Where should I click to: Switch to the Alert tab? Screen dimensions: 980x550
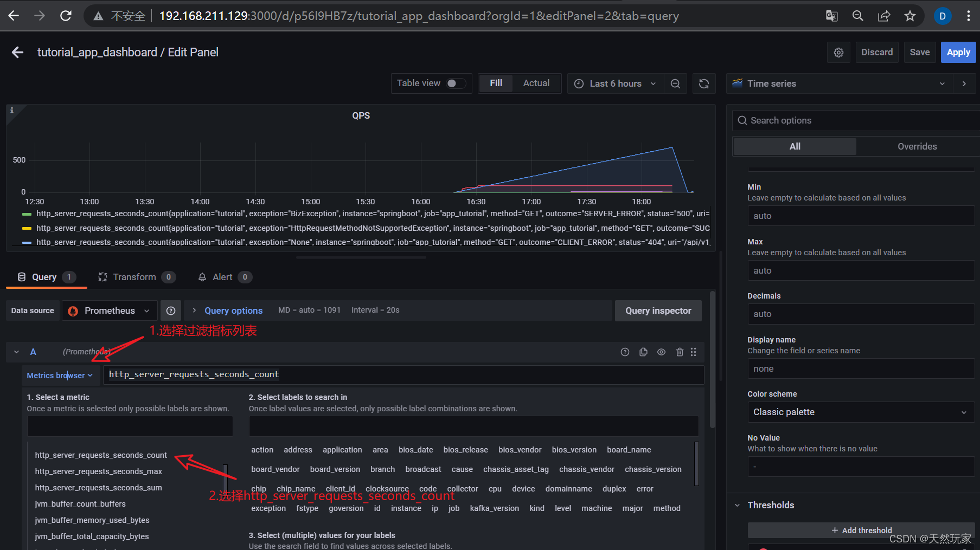coord(225,277)
